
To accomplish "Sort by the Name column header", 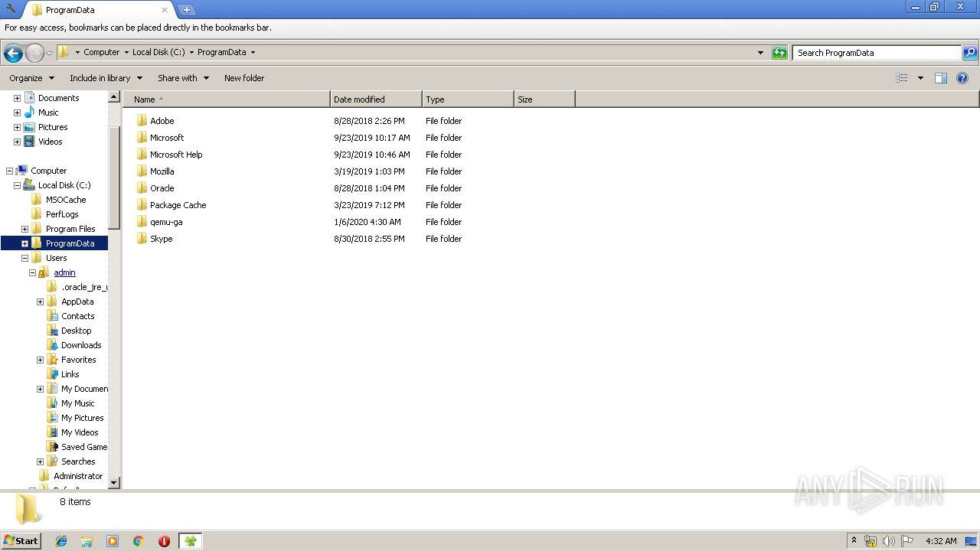I will pos(227,99).
